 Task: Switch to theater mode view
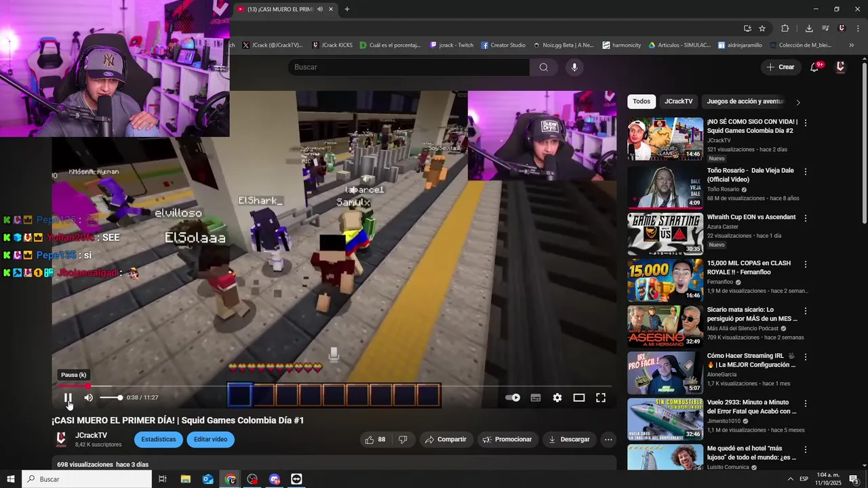tap(579, 398)
